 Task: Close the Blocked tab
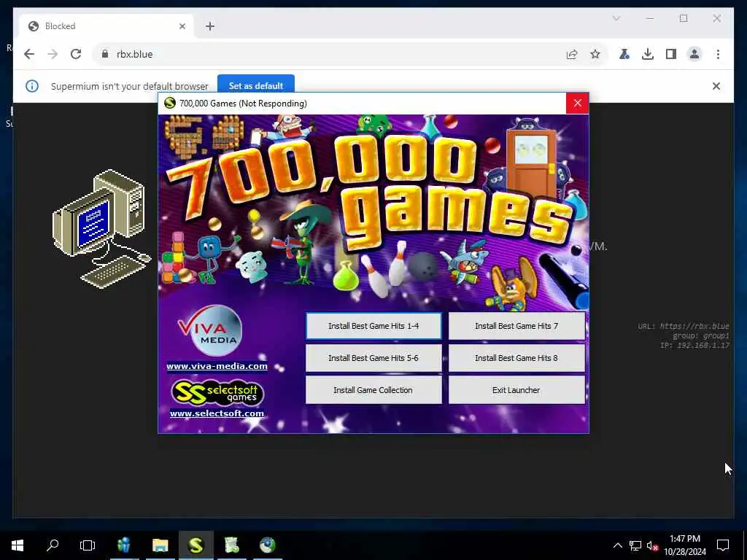[182, 26]
